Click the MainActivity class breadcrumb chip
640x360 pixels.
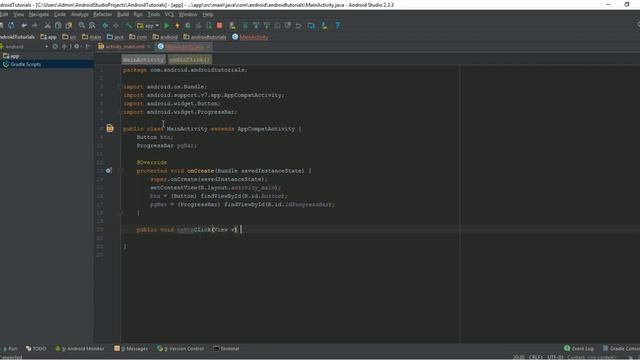pos(143,60)
